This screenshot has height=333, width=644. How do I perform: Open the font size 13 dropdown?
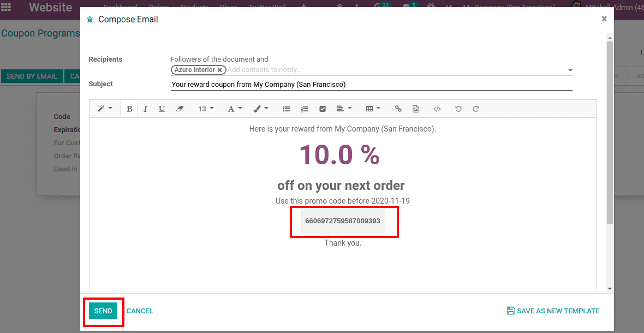(206, 109)
